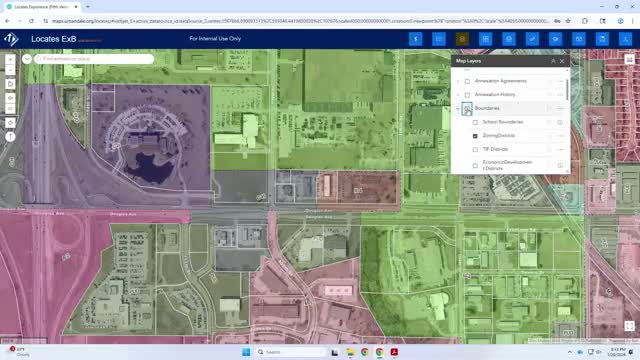
Task: Zoom out of the map with minus button
Action: click(10, 70)
